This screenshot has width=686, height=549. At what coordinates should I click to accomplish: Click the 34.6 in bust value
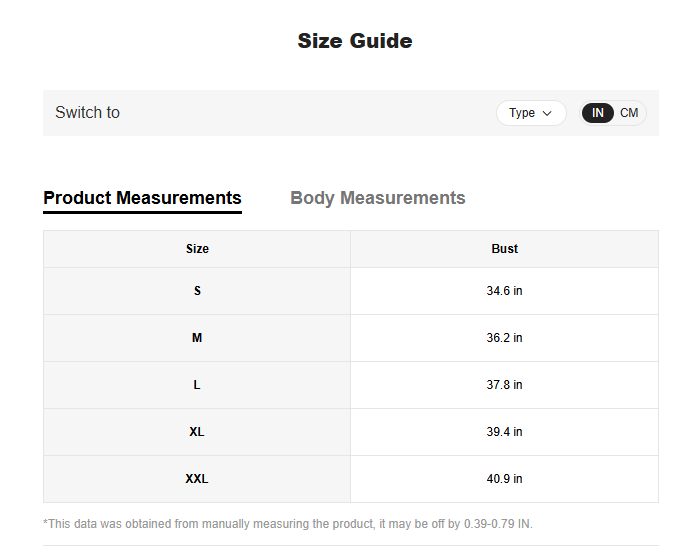(x=504, y=291)
